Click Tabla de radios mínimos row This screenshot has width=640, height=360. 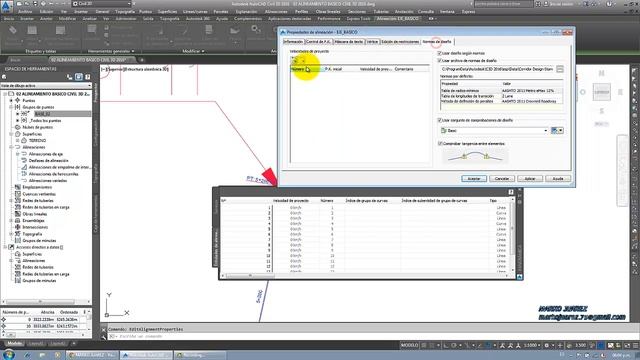coord(501,91)
